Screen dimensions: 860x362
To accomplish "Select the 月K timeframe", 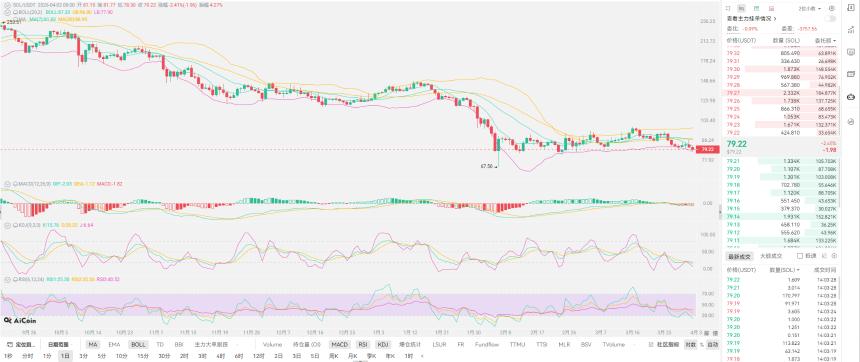I will tap(352, 356).
